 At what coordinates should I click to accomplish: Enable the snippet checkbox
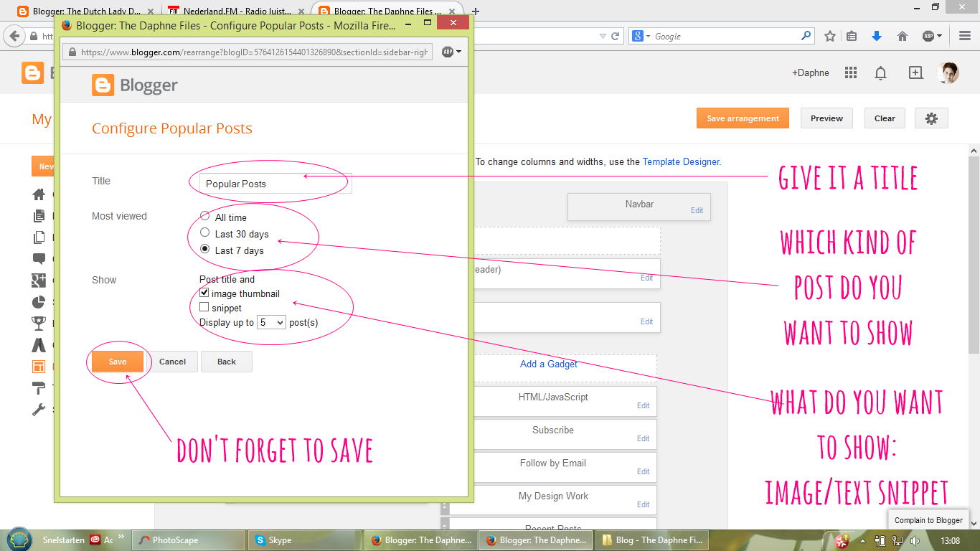point(204,307)
